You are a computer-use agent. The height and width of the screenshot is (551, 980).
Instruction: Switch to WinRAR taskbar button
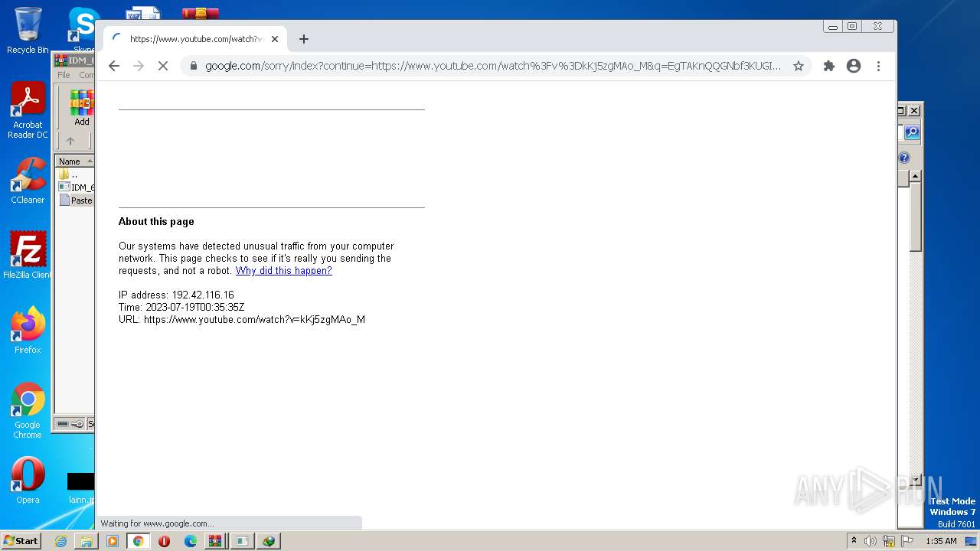(217, 541)
